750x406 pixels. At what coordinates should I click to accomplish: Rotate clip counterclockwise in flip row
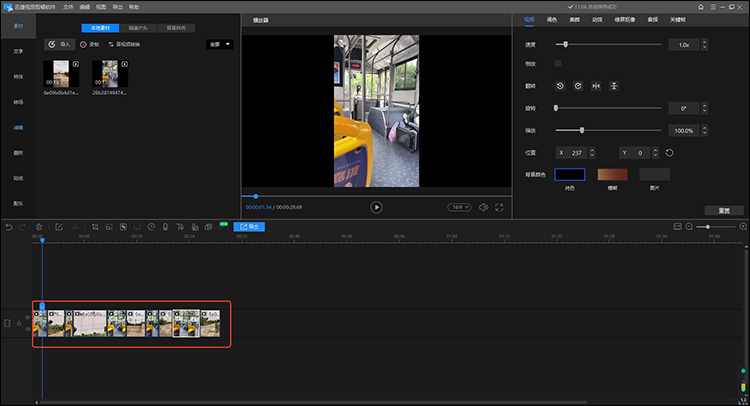point(560,86)
